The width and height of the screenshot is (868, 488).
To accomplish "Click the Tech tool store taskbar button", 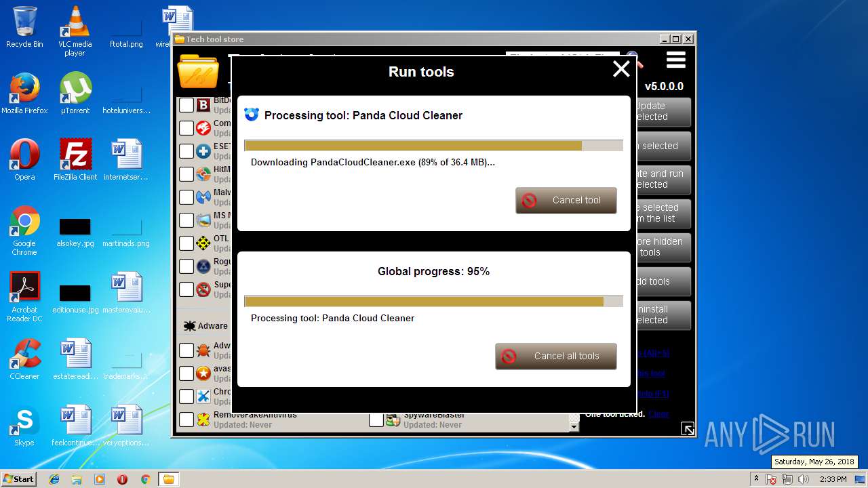I will point(168,479).
